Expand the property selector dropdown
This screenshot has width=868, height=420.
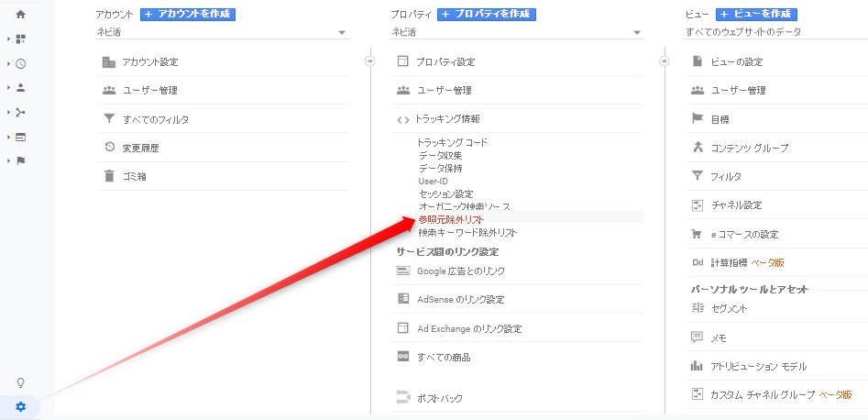517,32
